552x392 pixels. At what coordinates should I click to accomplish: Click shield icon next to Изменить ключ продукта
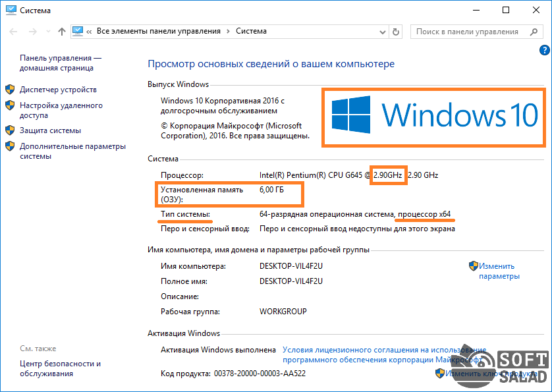click(x=440, y=374)
